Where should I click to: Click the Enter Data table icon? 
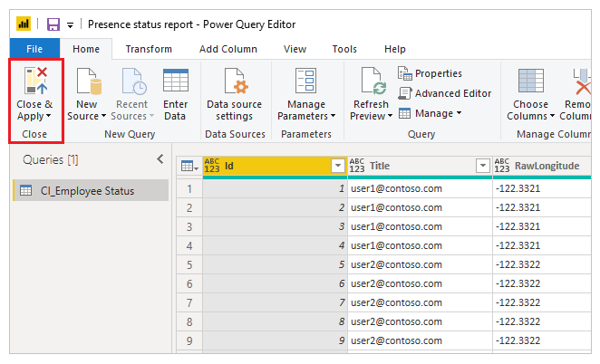coord(175,80)
